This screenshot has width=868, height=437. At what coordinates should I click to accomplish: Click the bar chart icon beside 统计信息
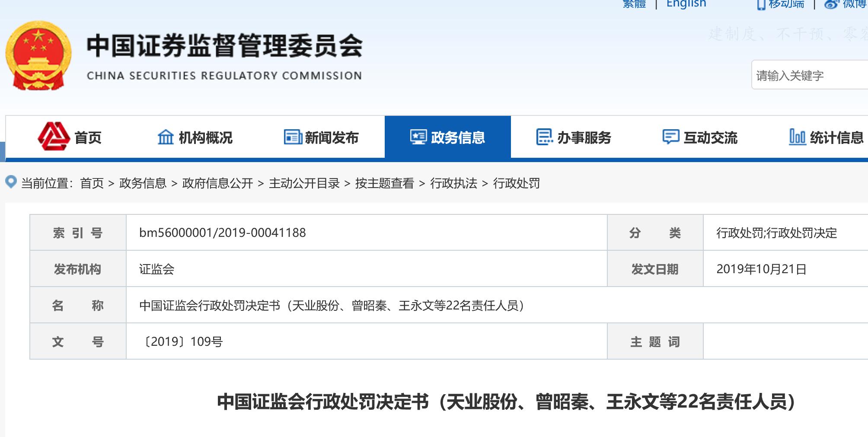[x=797, y=137]
